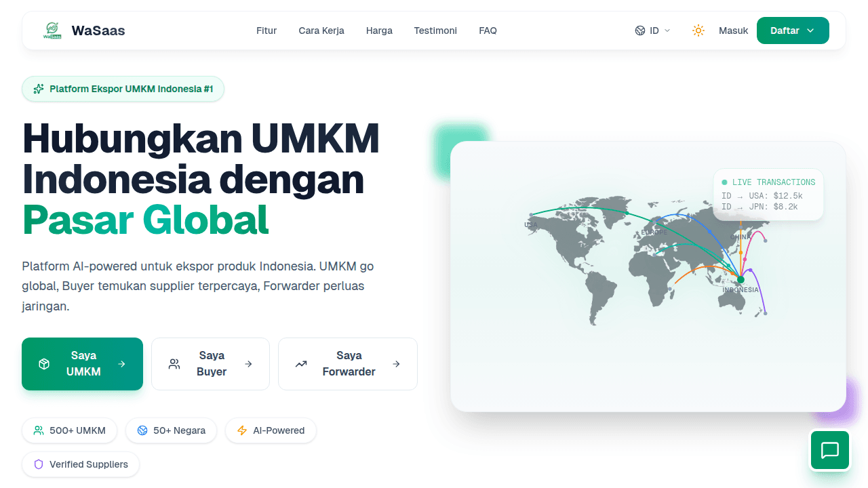Click the Indonesia node on the map
868x488 pixels.
coord(741,279)
